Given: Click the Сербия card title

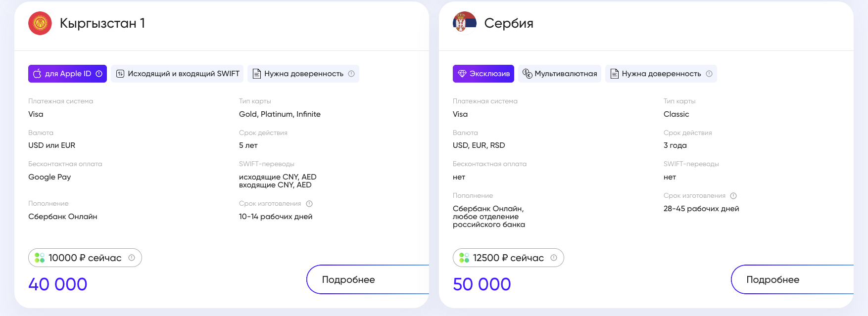Looking at the screenshot, I should [x=508, y=23].
